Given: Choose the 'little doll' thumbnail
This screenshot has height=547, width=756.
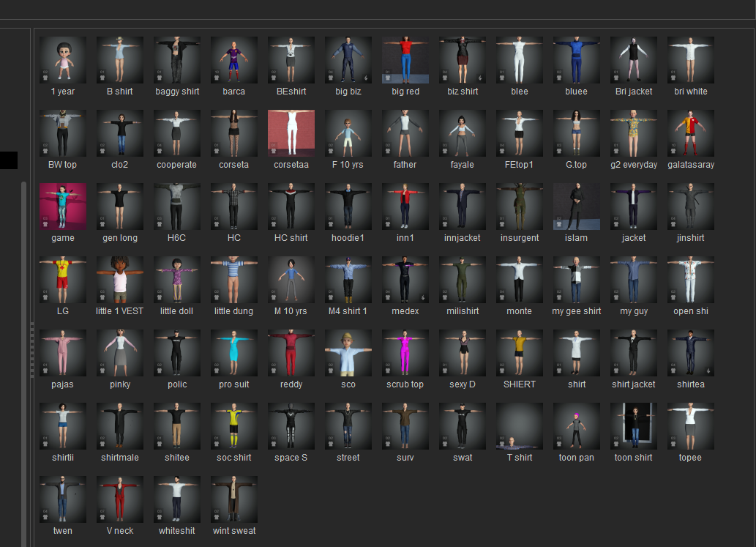Looking at the screenshot, I should (177, 280).
